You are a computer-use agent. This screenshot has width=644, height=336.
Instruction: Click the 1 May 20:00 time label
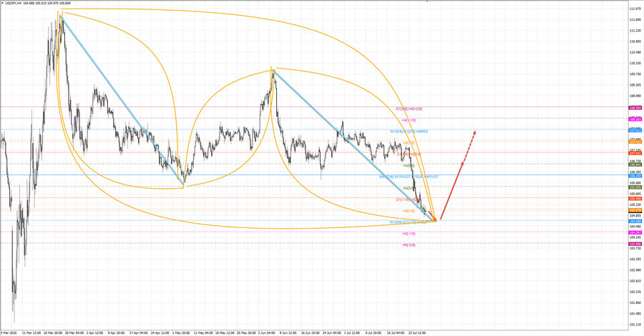pyautogui.click(x=181, y=333)
